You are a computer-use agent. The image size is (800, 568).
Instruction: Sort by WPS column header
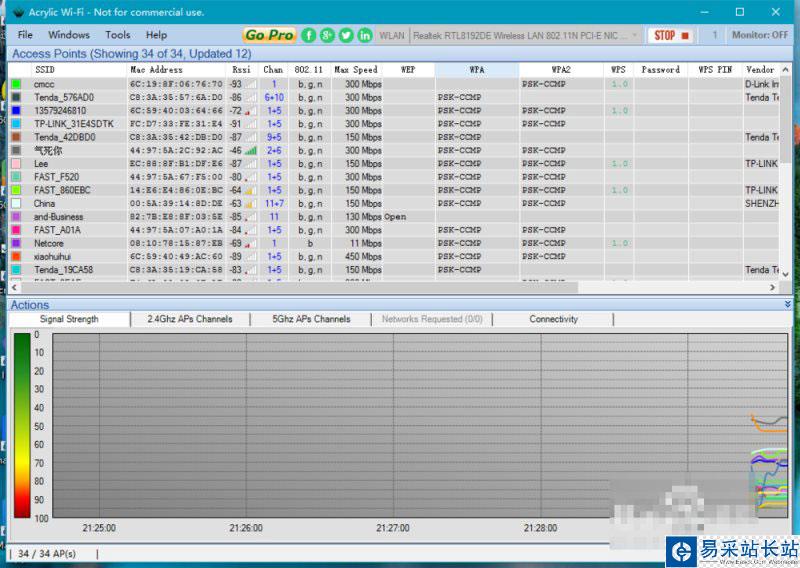pos(618,69)
